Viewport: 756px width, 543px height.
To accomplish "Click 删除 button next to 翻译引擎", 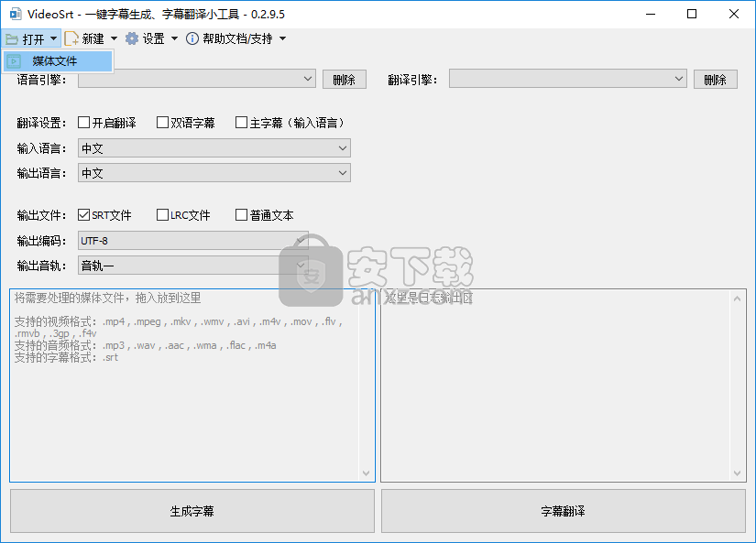I will 716,80.
